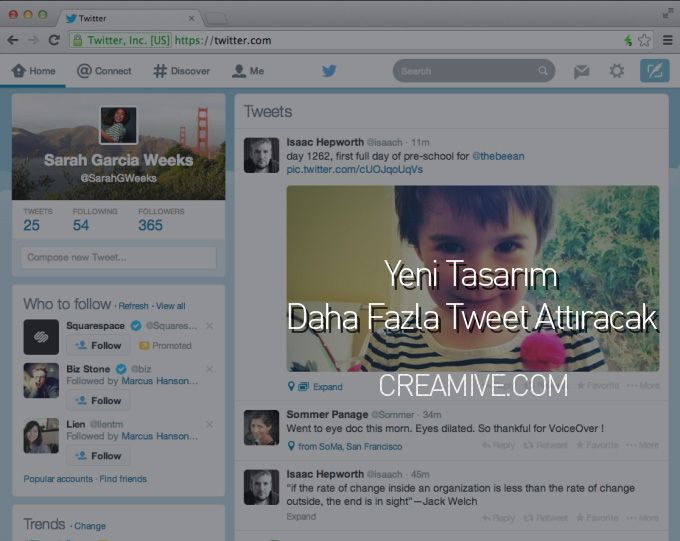Click the compose tweet quill button
Viewport: 680px width, 541px height.
coord(654,71)
